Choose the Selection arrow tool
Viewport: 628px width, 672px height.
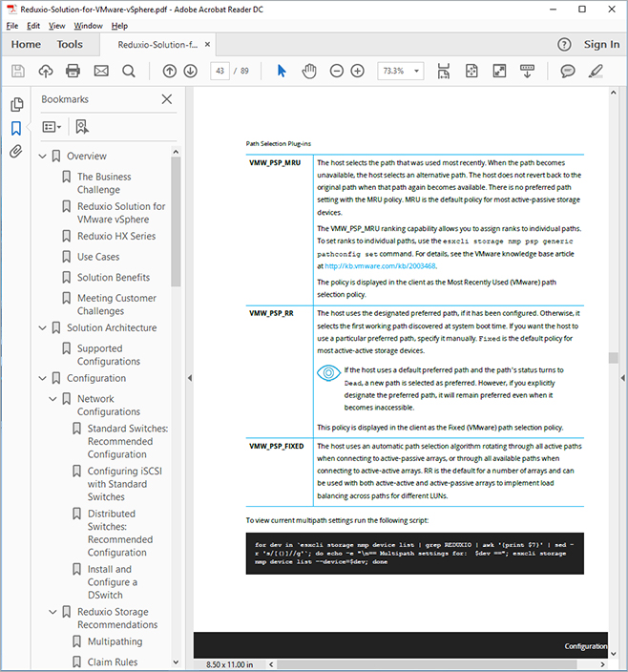click(x=282, y=71)
